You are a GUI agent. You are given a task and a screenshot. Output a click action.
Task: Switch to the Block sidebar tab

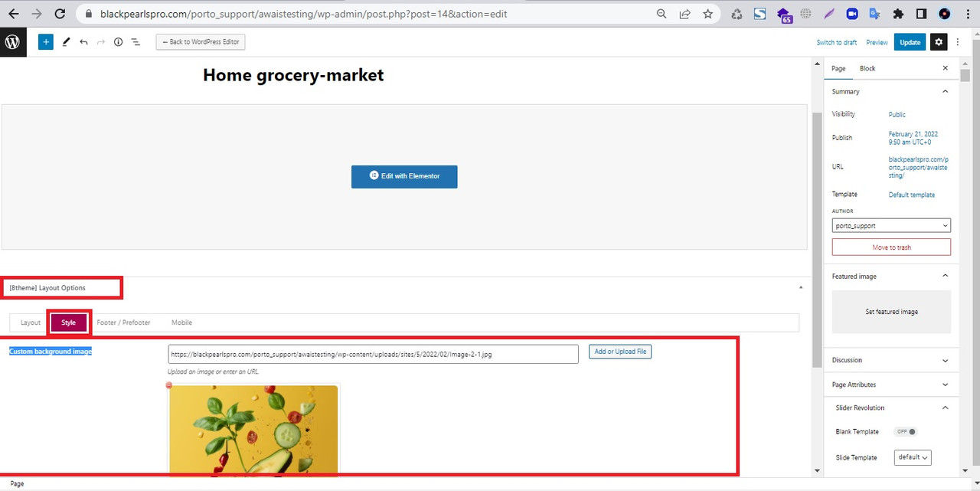(x=867, y=68)
